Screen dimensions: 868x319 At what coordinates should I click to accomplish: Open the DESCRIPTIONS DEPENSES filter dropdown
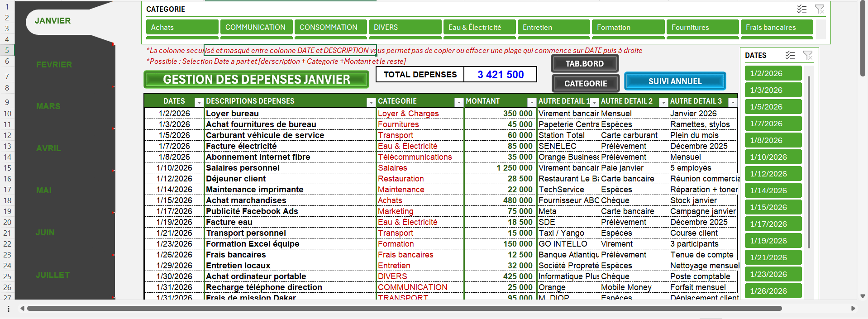tap(371, 102)
